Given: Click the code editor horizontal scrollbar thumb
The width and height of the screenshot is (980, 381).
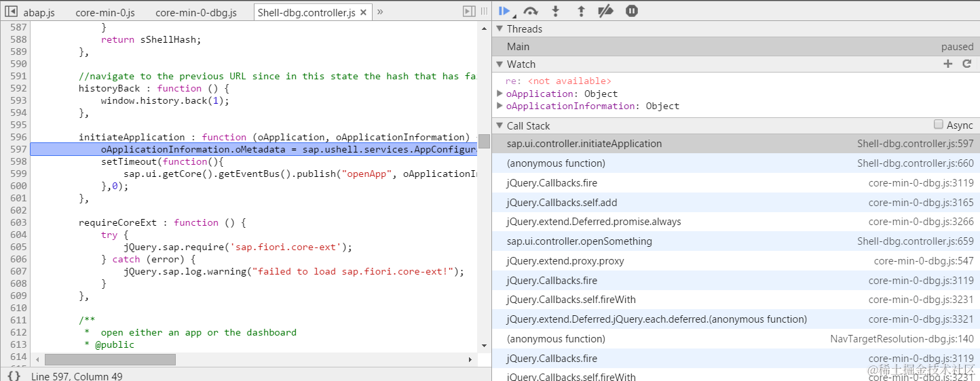Looking at the screenshot, I should tap(110, 359).
